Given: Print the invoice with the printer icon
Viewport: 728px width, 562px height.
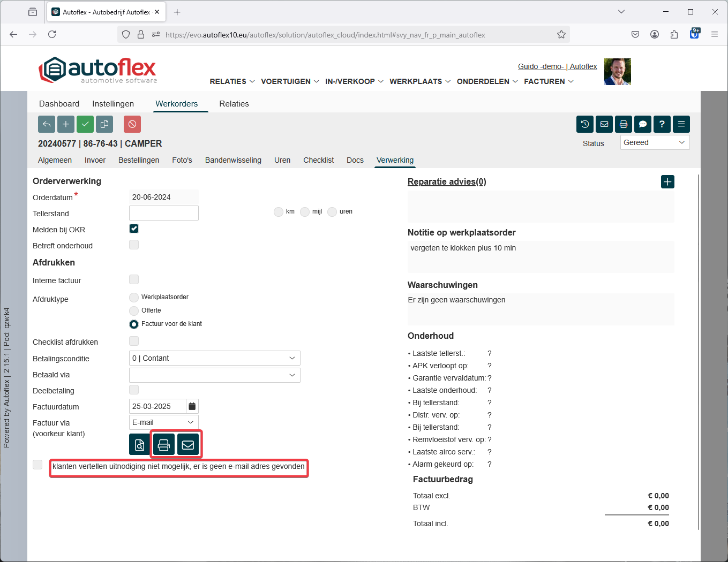Looking at the screenshot, I should pyautogui.click(x=164, y=445).
